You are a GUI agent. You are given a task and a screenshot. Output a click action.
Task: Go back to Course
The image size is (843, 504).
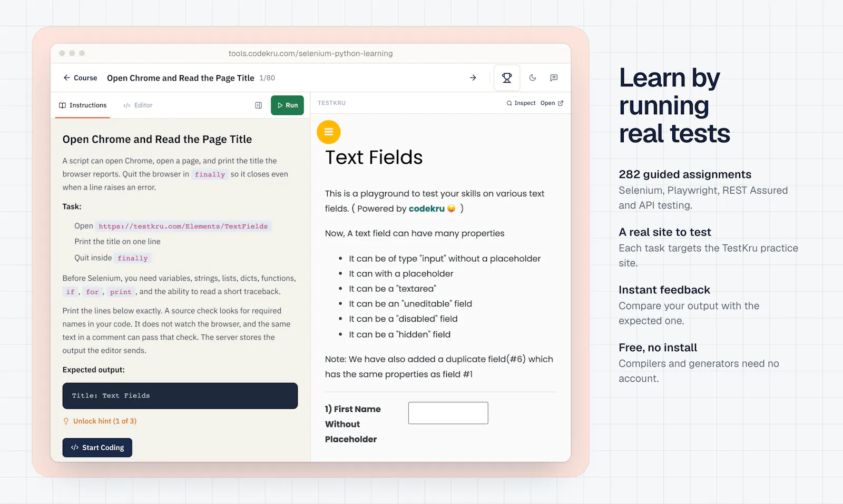[80, 78]
